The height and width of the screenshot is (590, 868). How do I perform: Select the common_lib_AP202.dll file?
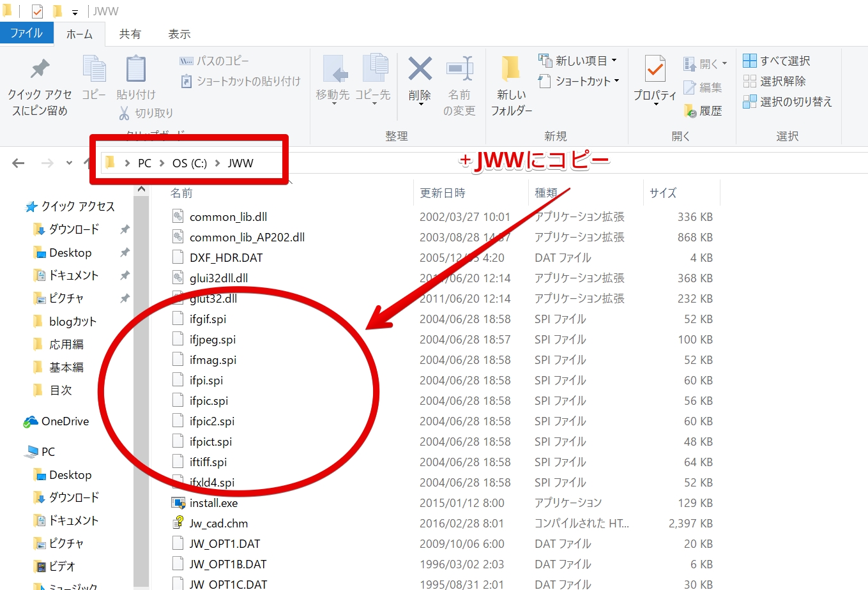pyautogui.click(x=247, y=238)
